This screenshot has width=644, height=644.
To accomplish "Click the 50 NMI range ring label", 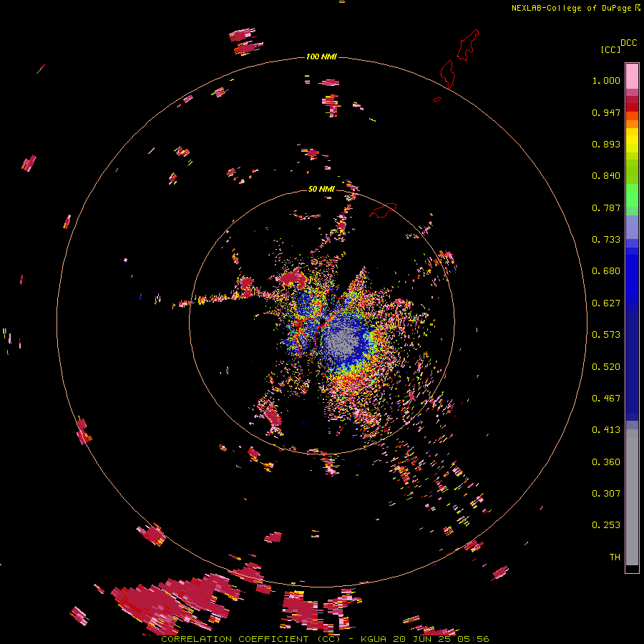I will point(321,189).
